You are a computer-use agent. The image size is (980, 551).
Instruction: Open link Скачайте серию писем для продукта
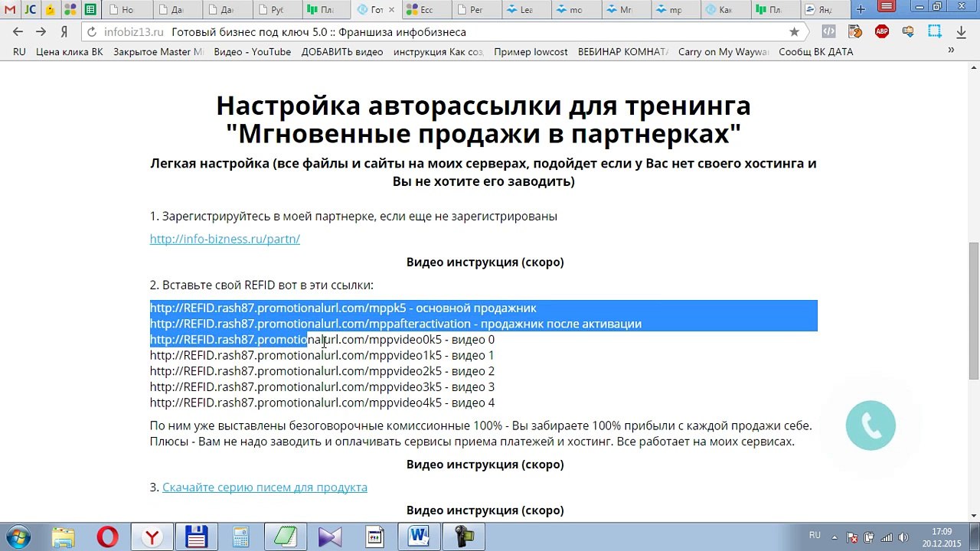(264, 487)
